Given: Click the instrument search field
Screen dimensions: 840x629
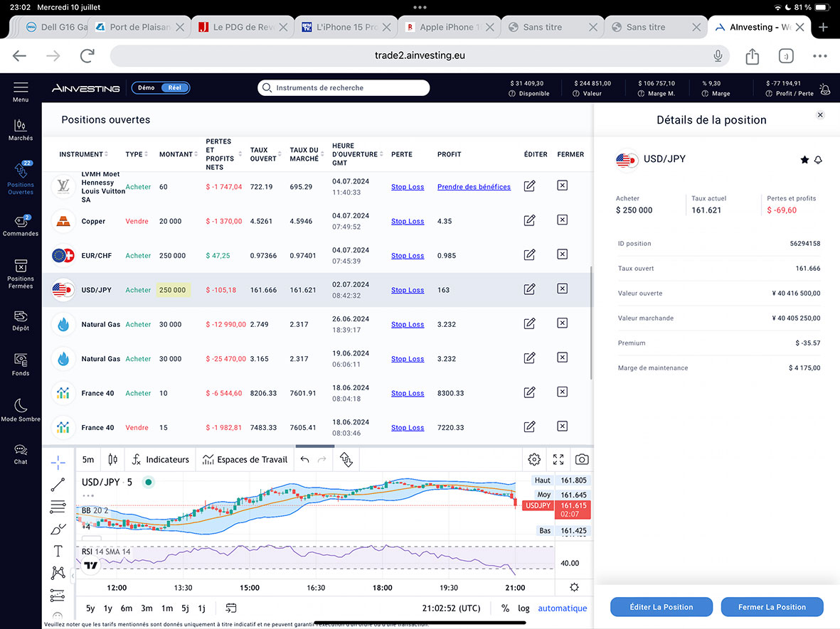Looking at the screenshot, I should point(344,88).
